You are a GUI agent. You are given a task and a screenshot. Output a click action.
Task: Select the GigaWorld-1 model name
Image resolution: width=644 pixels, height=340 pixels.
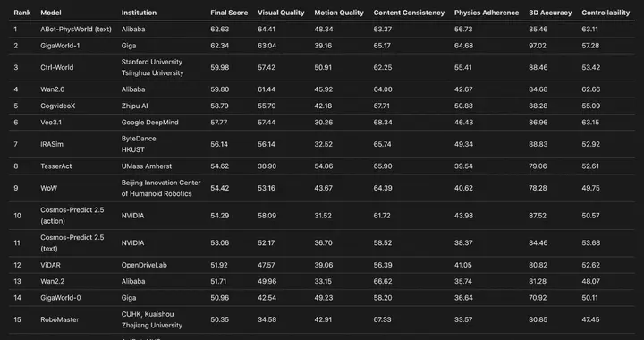click(60, 46)
